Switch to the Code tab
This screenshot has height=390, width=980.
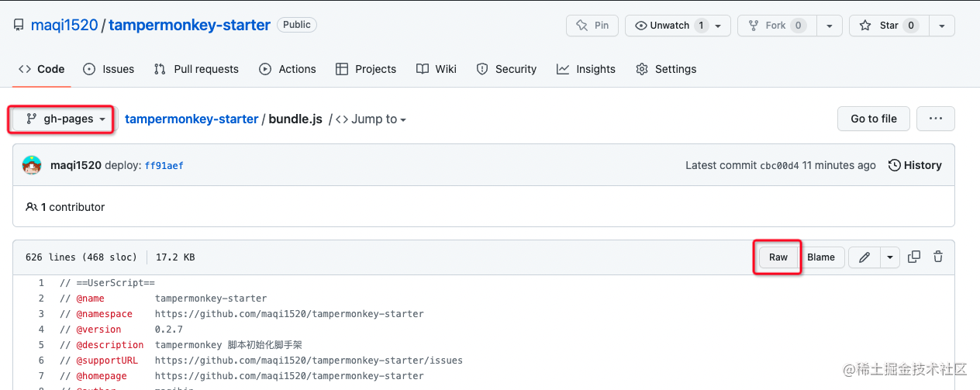[42, 69]
